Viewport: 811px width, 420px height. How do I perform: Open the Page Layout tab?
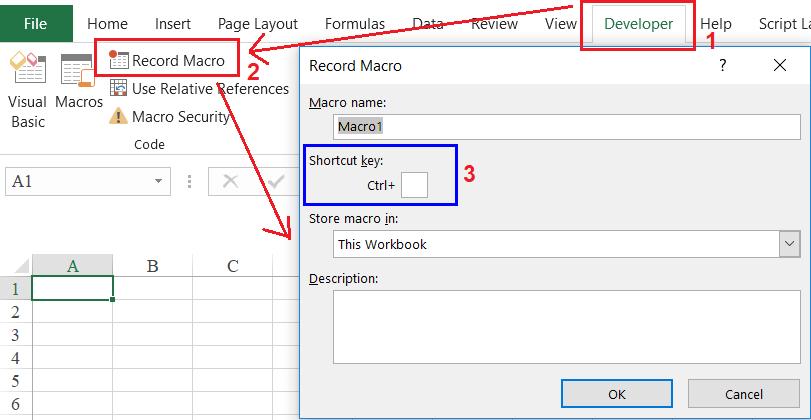[x=258, y=24]
